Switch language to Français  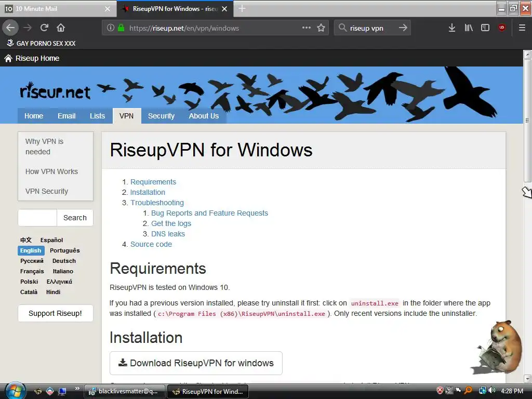[32, 271]
